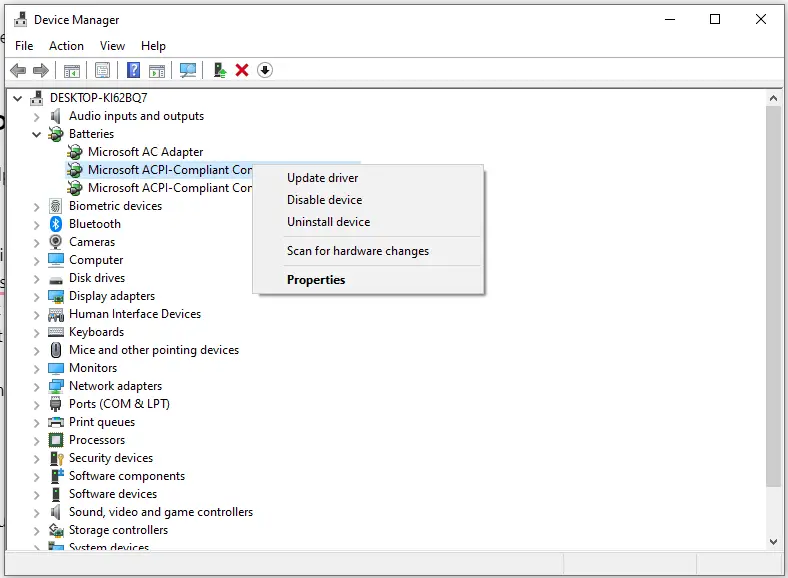Viewport: 788px width, 578px height.
Task: Click the Bluetooth category icon
Action: click(x=56, y=224)
